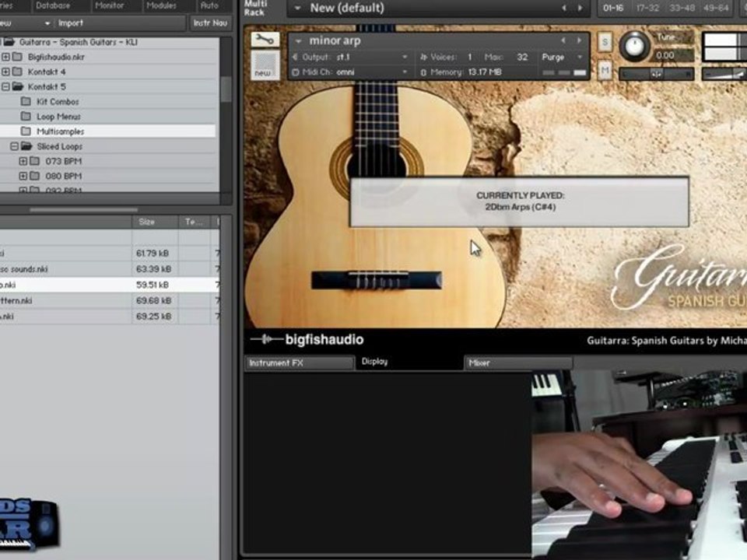This screenshot has height=560, width=747.
Task: Open the Auto browser tab
Action: click(209, 5)
